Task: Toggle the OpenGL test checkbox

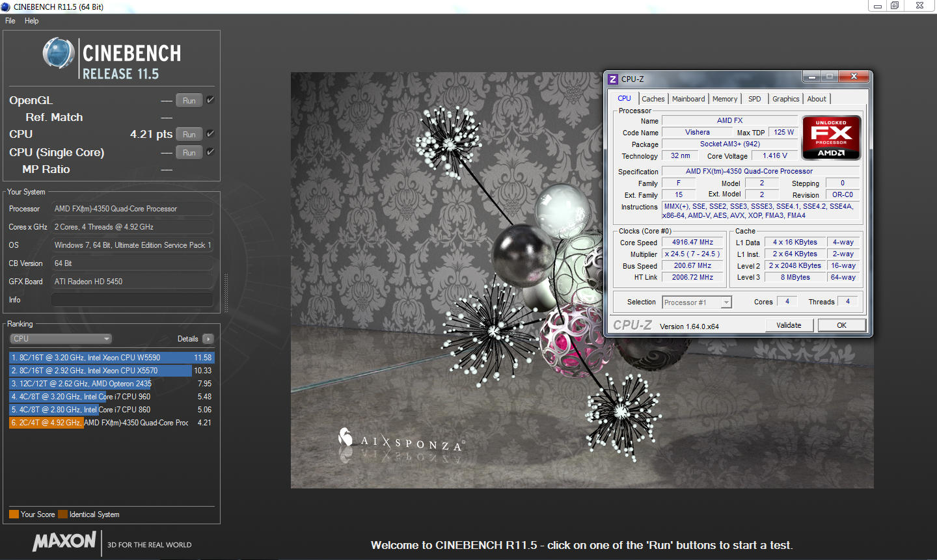Action: (x=210, y=100)
